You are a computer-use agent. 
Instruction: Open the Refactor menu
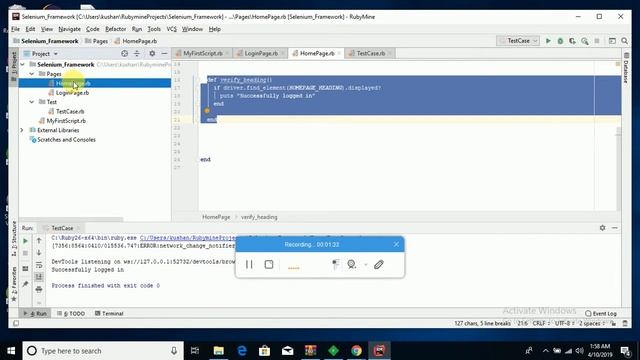point(116,29)
